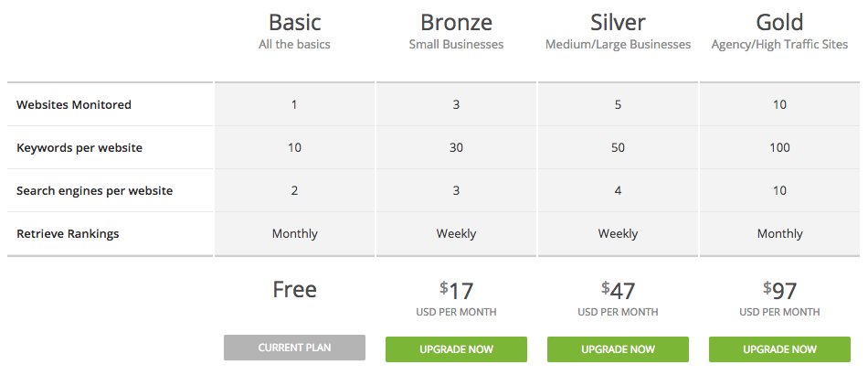Click the Current Plan button under Basic
Image resolution: width=868 pixels, height=375 pixels.
(x=294, y=348)
